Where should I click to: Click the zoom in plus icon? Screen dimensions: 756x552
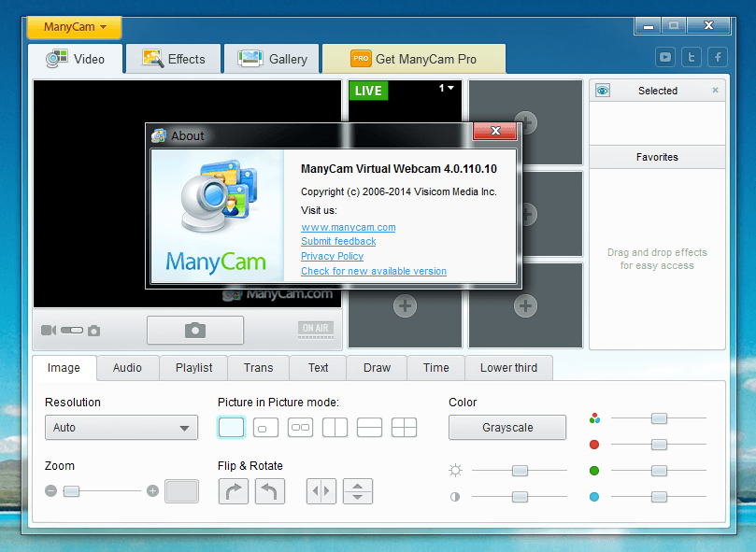pos(153,490)
